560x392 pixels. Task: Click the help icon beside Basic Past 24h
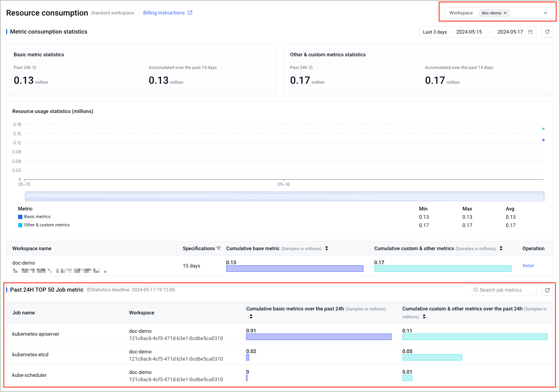34,67
